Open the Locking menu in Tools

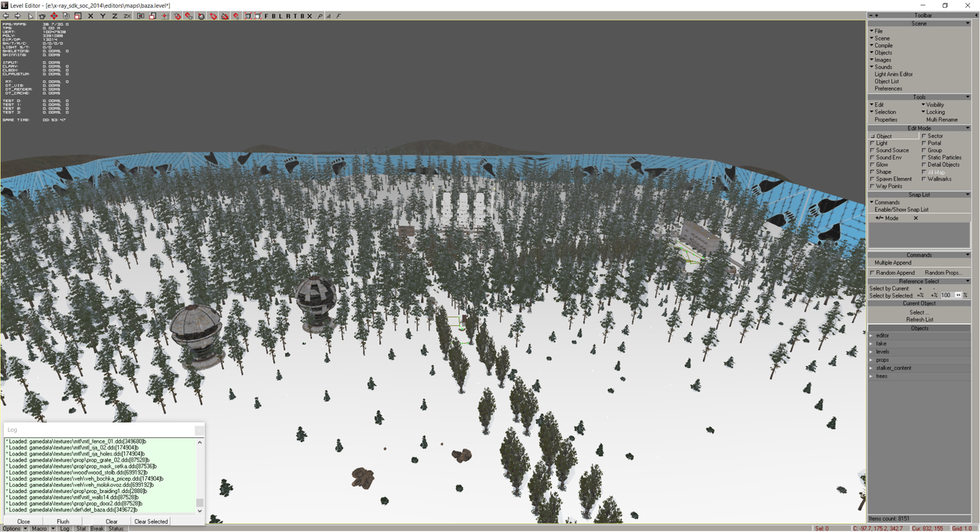[x=933, y=112]
